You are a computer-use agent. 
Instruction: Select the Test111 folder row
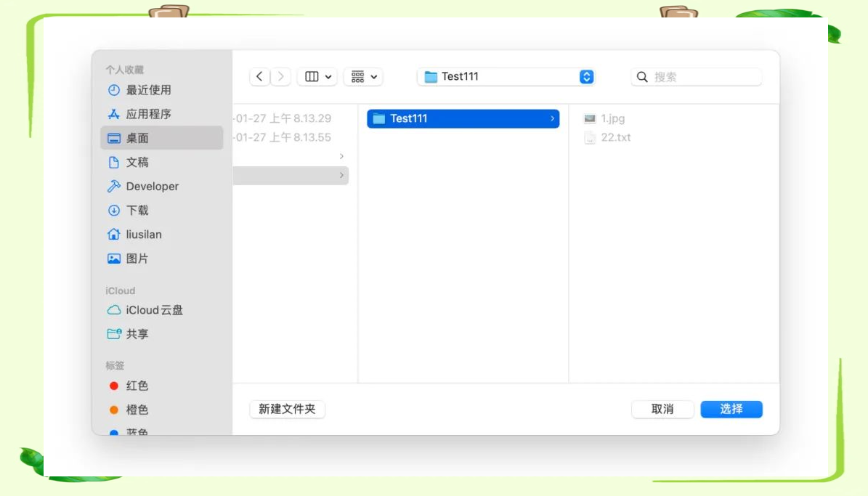tap(463, 118)
